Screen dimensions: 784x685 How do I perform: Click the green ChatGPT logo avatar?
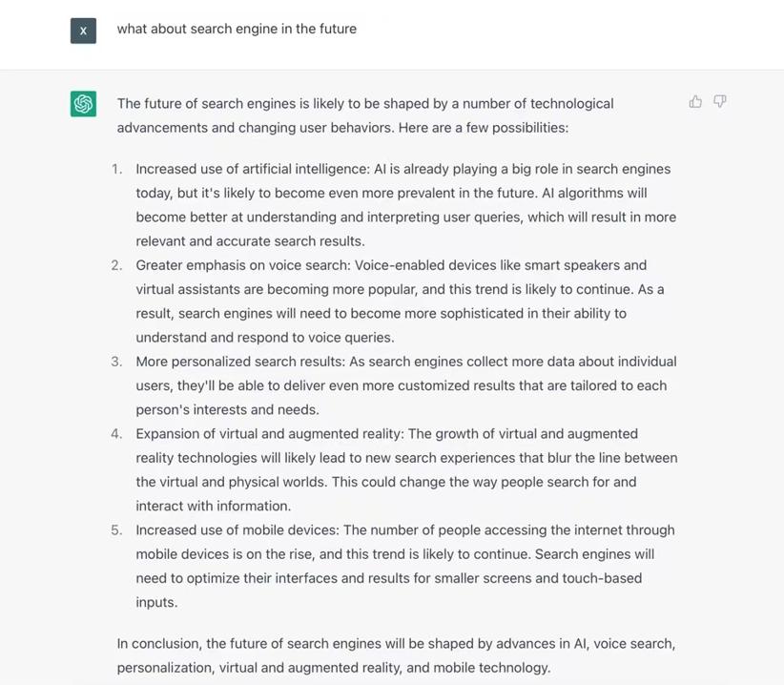click(x=83, y=104)
